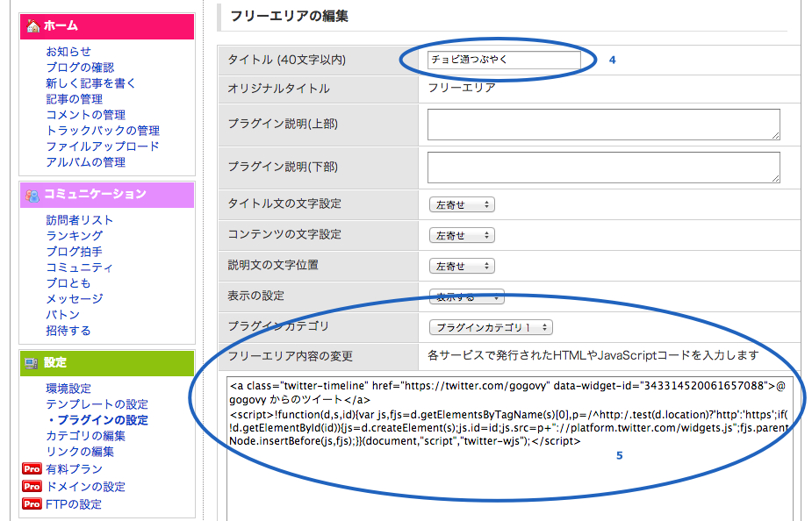Open テンプレートの設定 link
The height and width of the screenshot is (521, 812).
(97, 404)
